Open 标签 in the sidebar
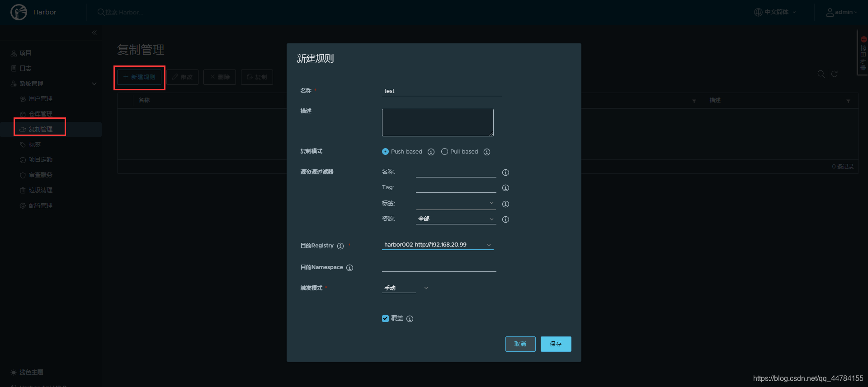 point(35,145)
